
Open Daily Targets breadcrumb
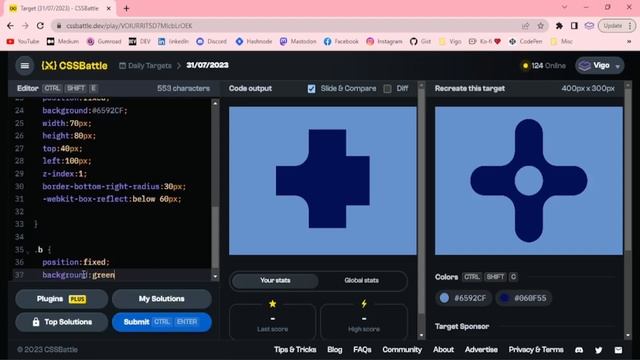pyautogui.click(x=145, y=66)
